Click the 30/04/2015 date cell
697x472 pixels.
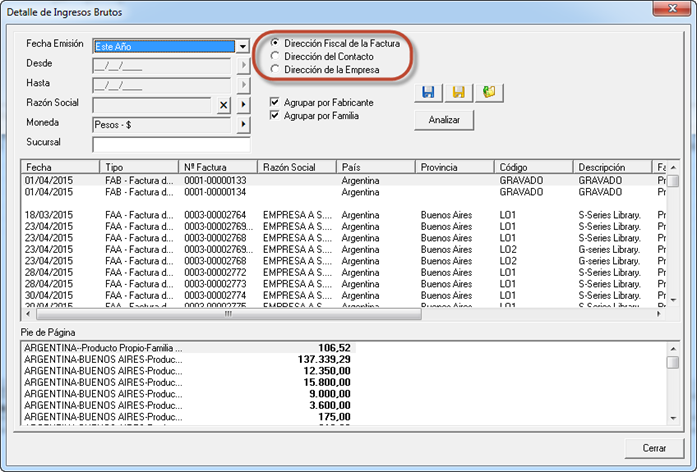[x=49, y=296]
